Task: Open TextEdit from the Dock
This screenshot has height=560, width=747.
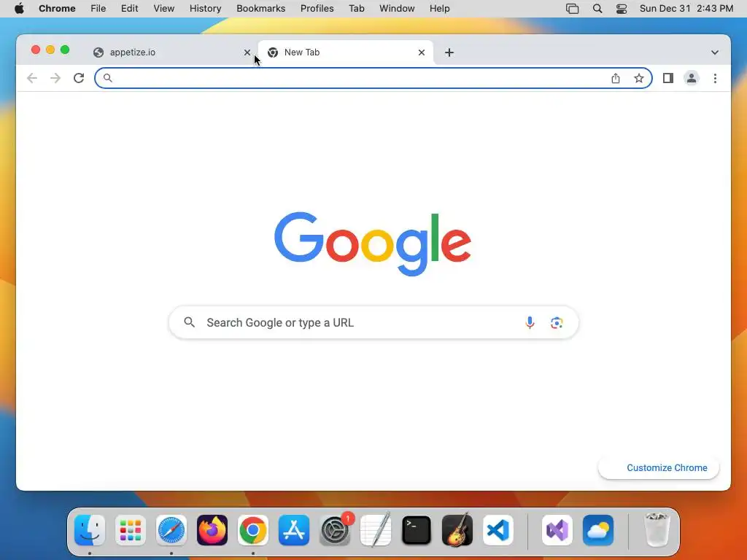Action: pyautogui.click(x=376, y=530)
